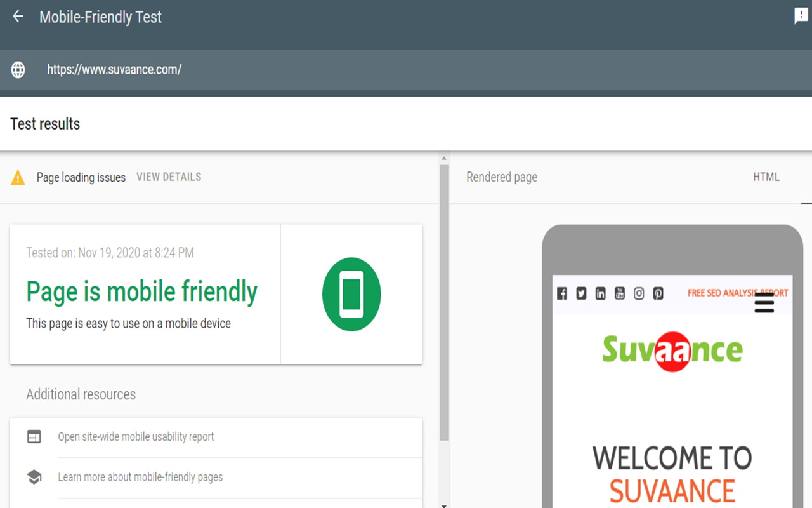The width and height of the screenshot is (812, 508).
Task: Click the Tested on Nov 19, 2020 text
Action: coord(110,253)
